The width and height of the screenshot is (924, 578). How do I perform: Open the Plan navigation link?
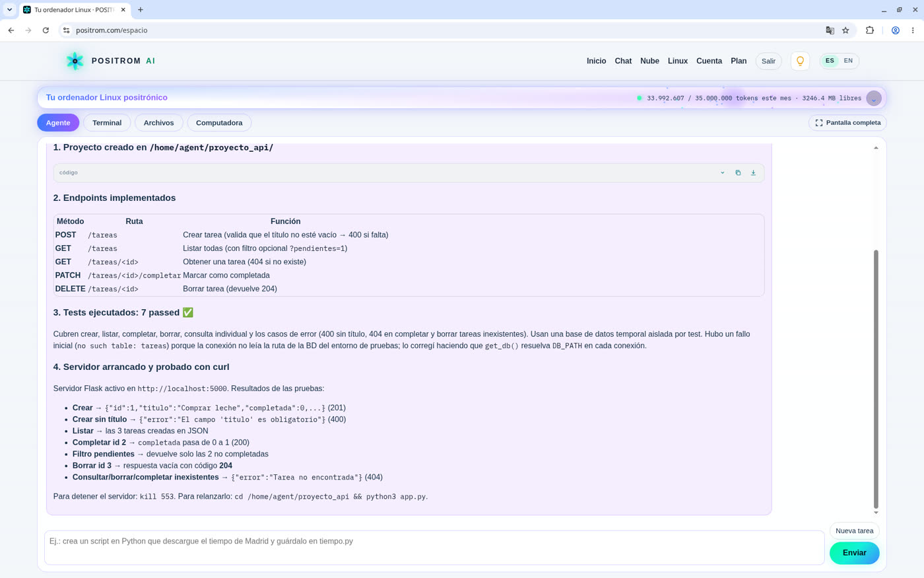(x=739, y=61)
